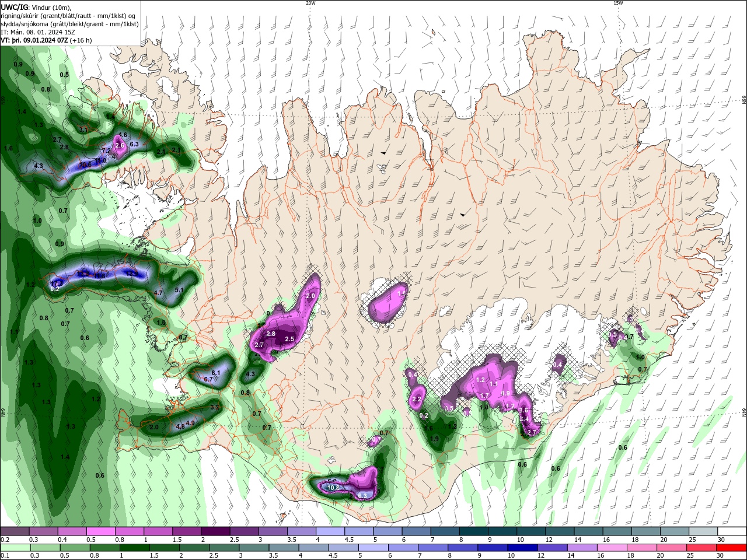Click the '15W' longitude label at top
This screenshot has height=560, width=747.
pos(618,3)
